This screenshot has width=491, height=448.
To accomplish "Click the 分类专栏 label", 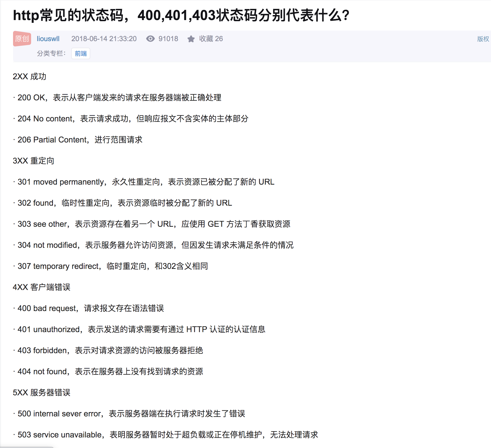I will pyautogui.click(x=51, y=53).
